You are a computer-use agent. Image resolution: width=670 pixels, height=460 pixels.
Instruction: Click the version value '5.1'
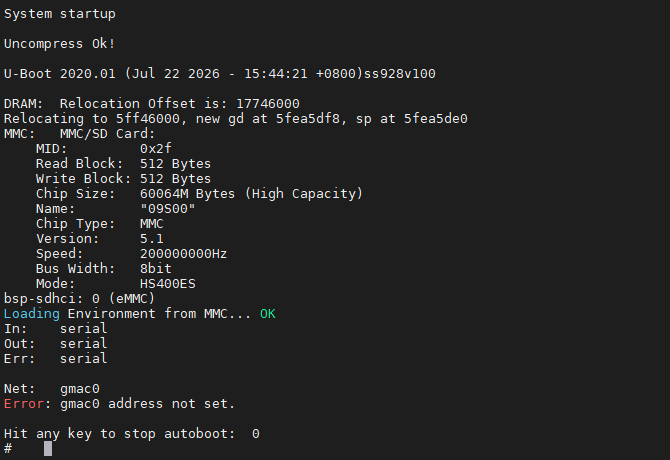pyautogui.click(x=152, y=239)
